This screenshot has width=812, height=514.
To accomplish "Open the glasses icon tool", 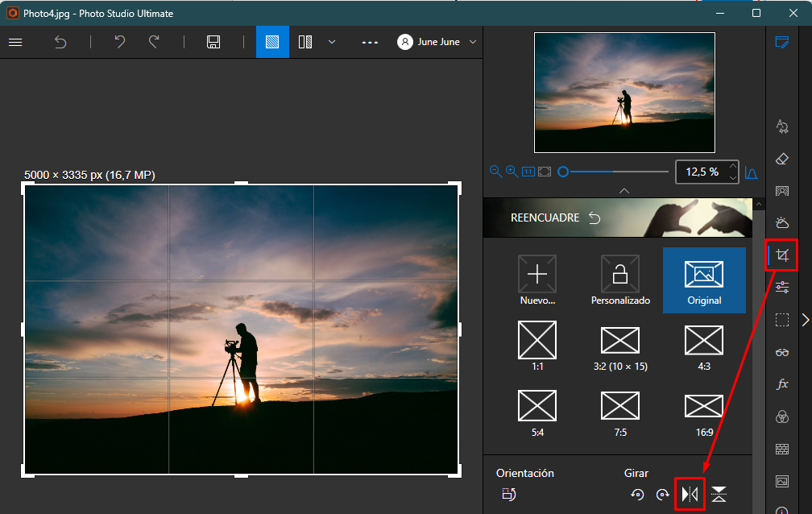I will (782, 352).
